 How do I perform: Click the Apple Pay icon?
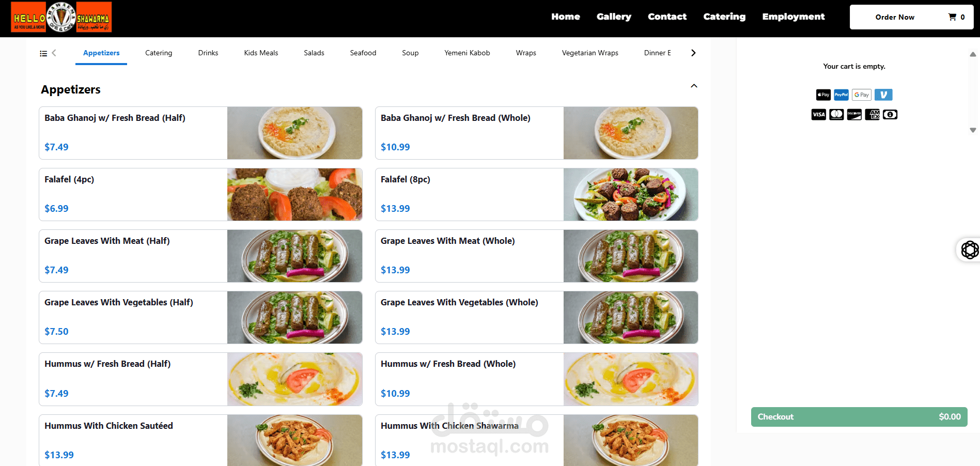823,95
